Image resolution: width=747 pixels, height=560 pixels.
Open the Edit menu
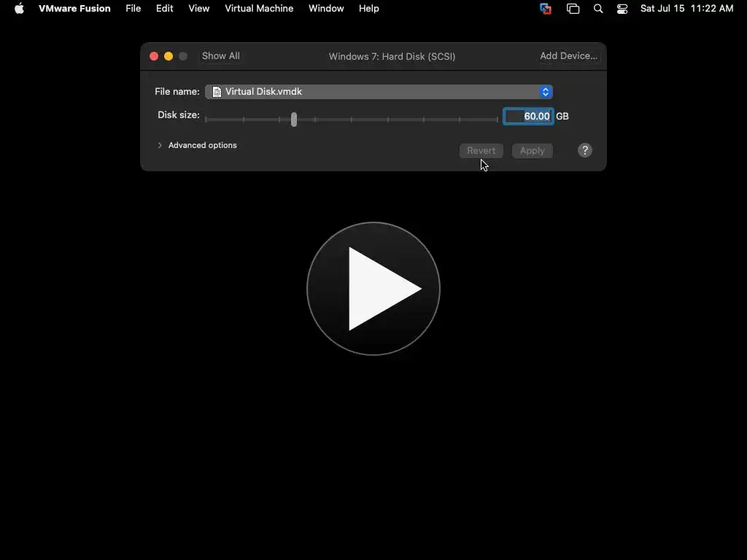pyautogui.click(x=164, y=9)
